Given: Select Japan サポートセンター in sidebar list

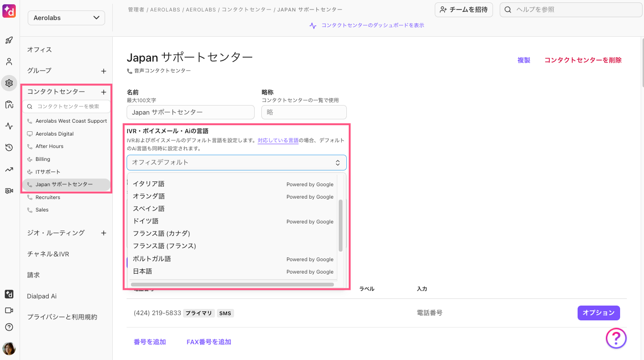Looking at the screenshot, I should click(x=67, y=184).
